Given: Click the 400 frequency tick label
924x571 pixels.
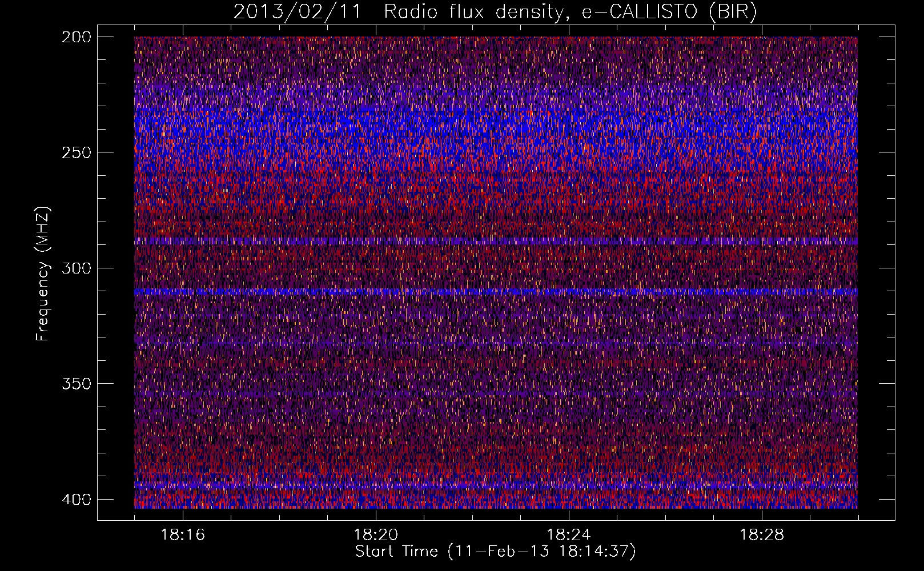Looking at the screenshot, I should click(76, 499).
